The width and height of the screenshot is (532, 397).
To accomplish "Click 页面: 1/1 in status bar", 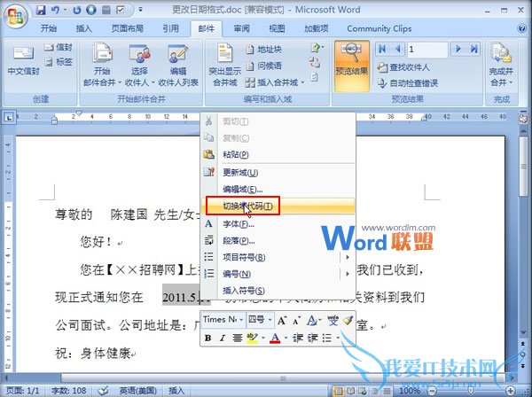I will coord(23,391).
